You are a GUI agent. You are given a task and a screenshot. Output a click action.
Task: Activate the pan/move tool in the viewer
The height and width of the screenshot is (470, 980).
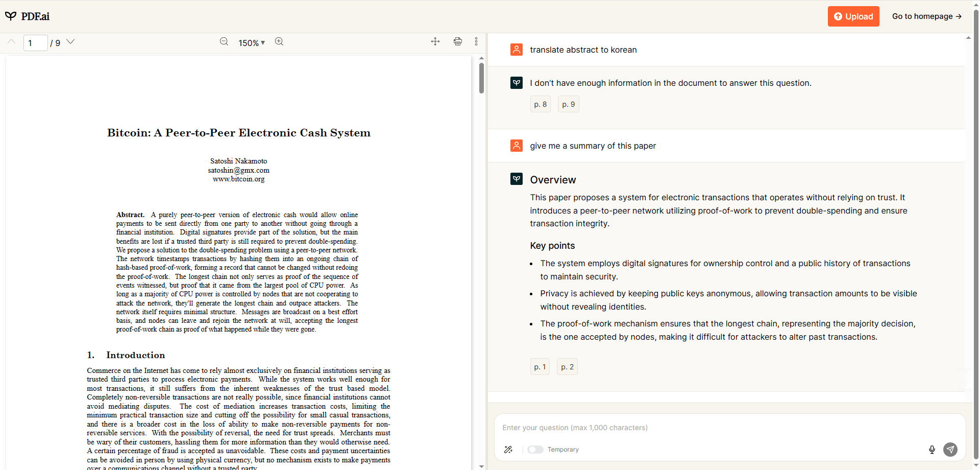(435, 42)
